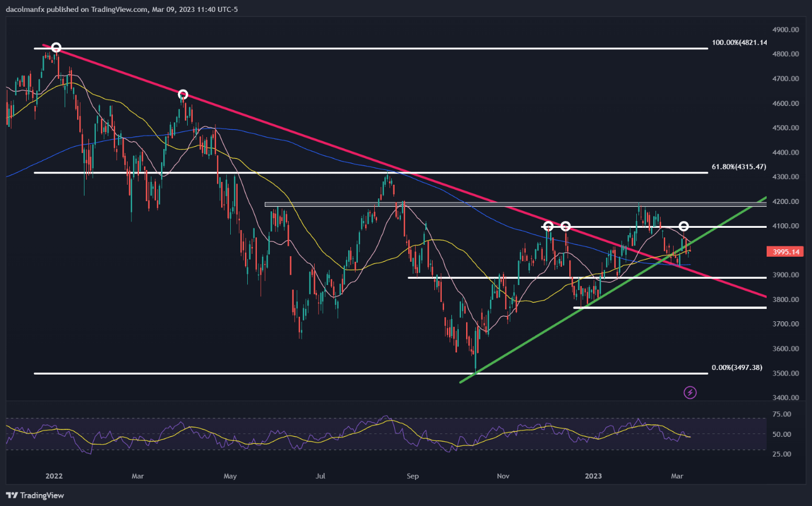The image size is (812, 506).
Task: Click the red current price label 3995.14
Action: pos(785,252)
